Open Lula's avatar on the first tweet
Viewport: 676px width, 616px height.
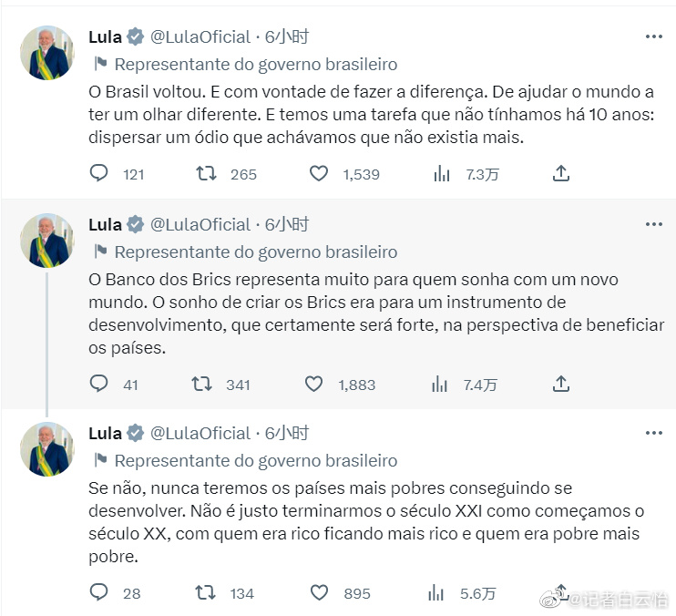coord(47,53)
